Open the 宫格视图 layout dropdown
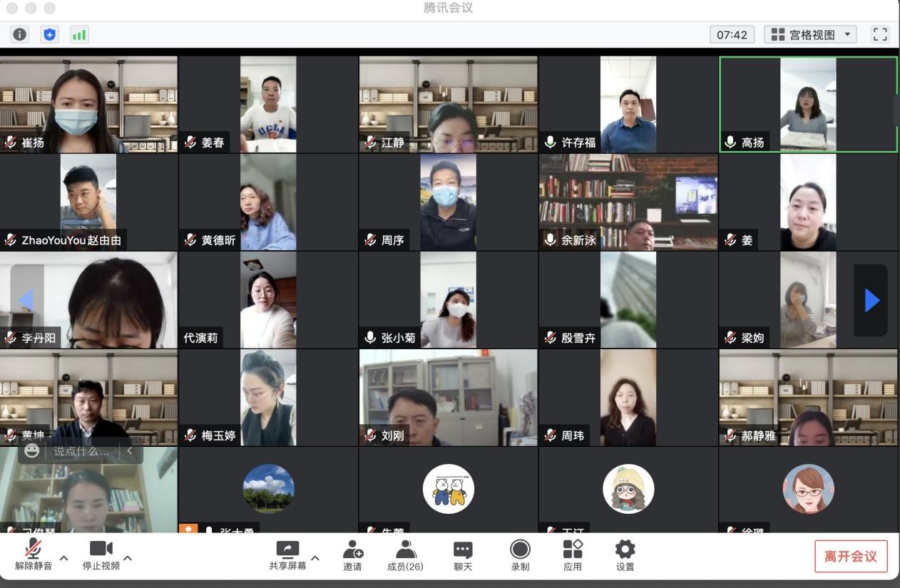The height and width of the screenshot is (588, 900). (x=810, y=34)
